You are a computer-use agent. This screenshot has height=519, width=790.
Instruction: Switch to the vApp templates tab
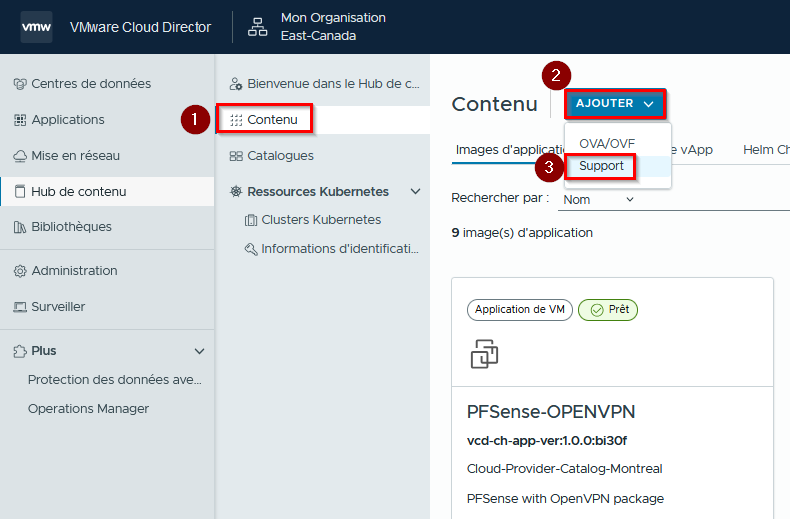point(691,150)
